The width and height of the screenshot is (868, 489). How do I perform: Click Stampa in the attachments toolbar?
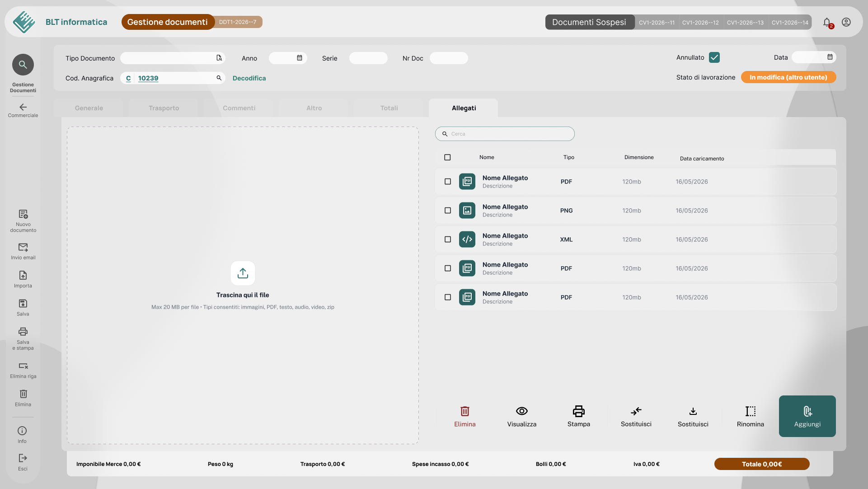coord(579,416)
